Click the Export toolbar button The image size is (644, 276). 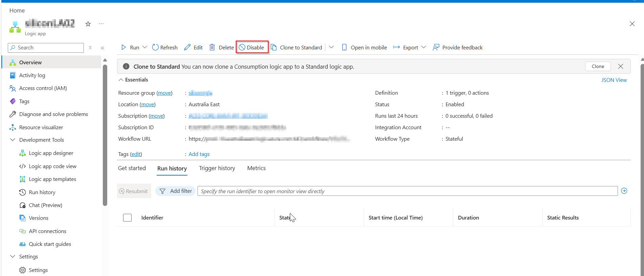click(x=406, y=47)
